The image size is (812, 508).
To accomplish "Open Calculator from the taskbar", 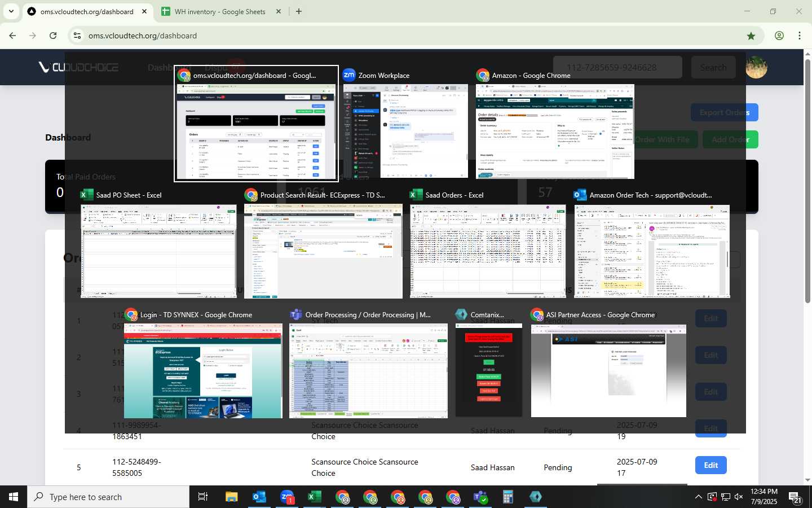I will [x=508, y=497].
